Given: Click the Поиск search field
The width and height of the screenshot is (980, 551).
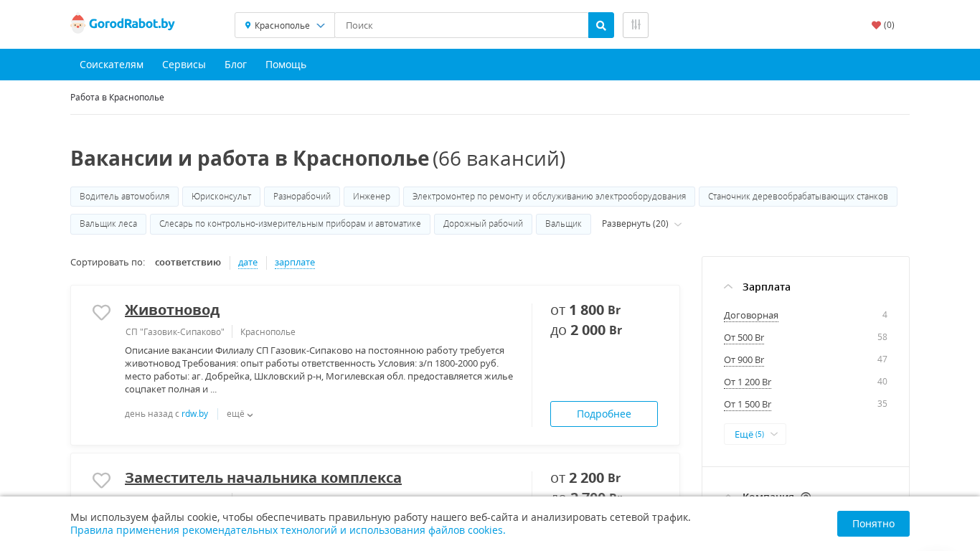Looking at the screenshot, I should point(461,25).
